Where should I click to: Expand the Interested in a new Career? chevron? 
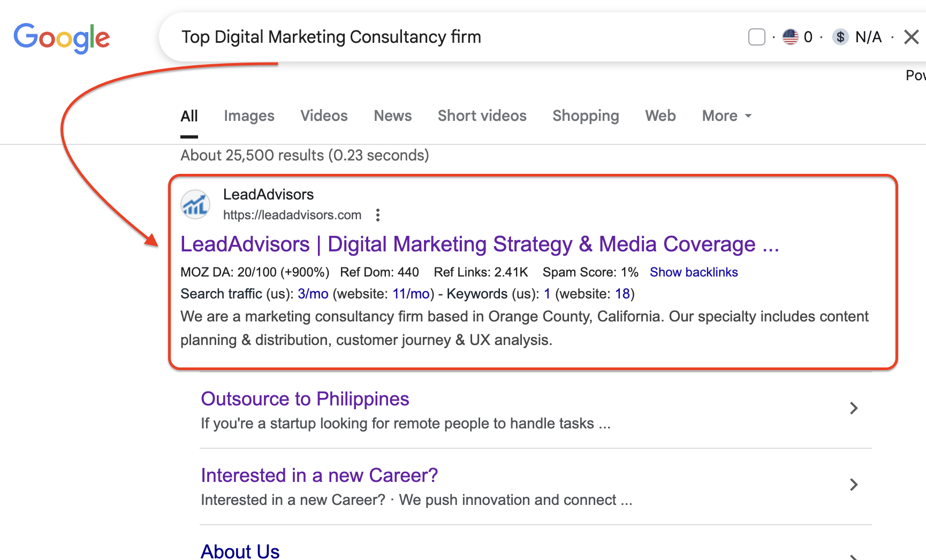click(854, 485)
